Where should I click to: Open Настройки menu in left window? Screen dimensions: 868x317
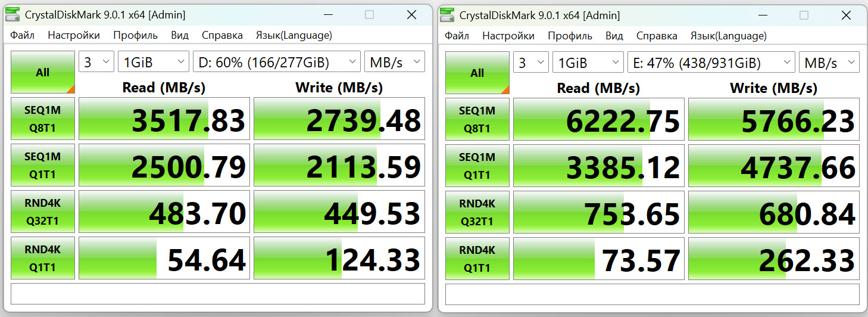[x=74, y=35]
